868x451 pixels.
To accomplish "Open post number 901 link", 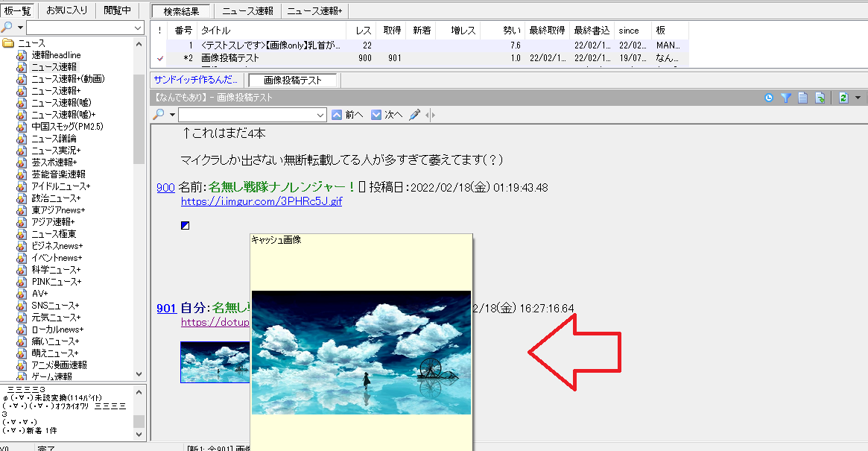I will pos(166,308).
